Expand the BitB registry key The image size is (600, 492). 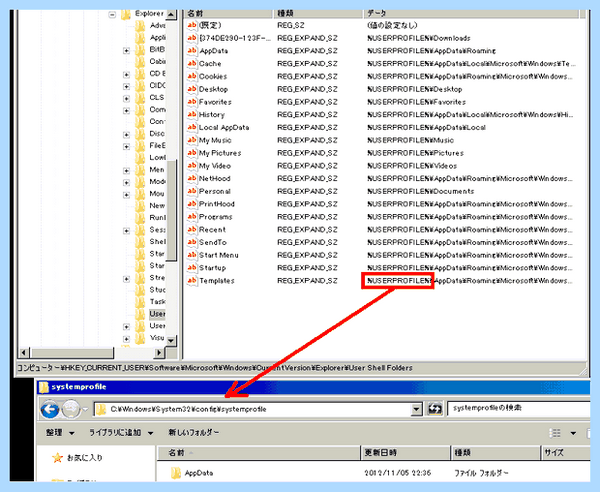(126, 51)
